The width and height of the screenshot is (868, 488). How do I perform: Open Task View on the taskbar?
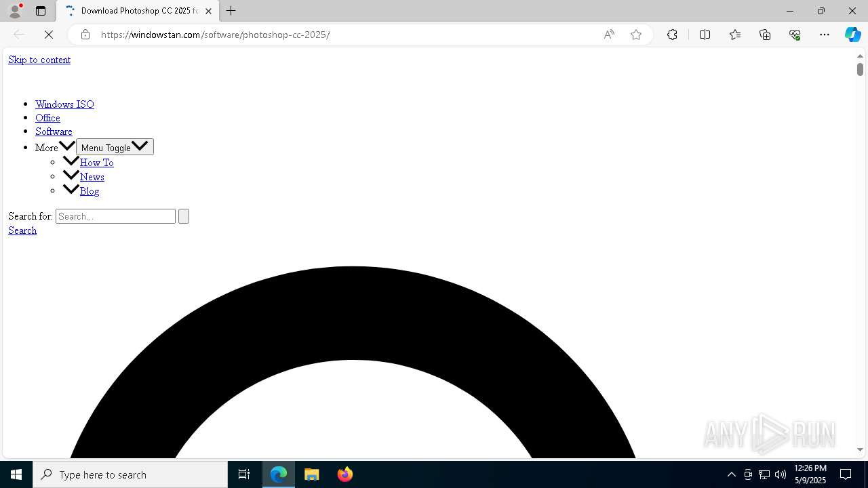244,474
